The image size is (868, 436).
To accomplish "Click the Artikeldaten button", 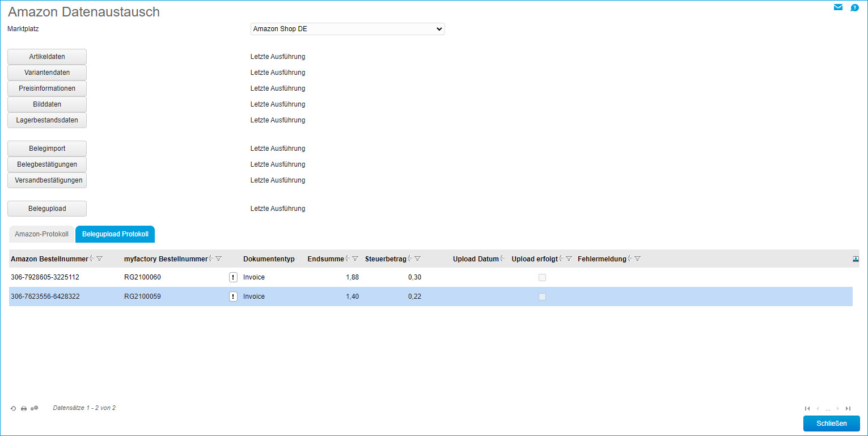I will click(47, 57).
